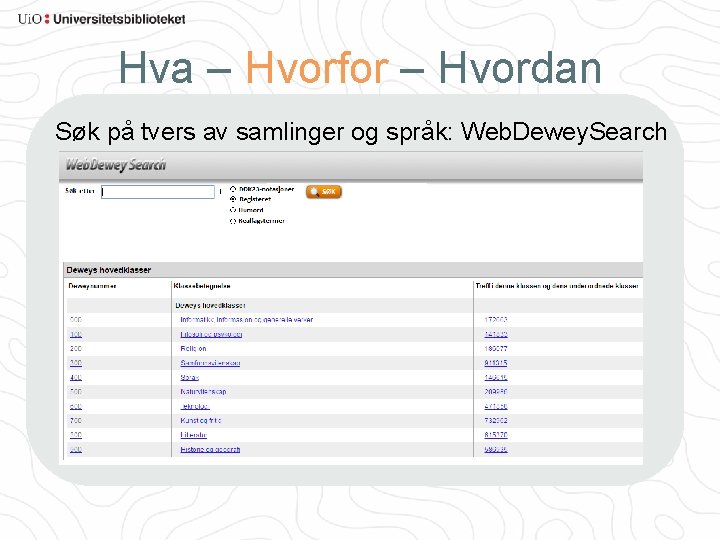
Task: Click Dewey number 400 link
Action: pyautogui.click(x=76, y=377)
